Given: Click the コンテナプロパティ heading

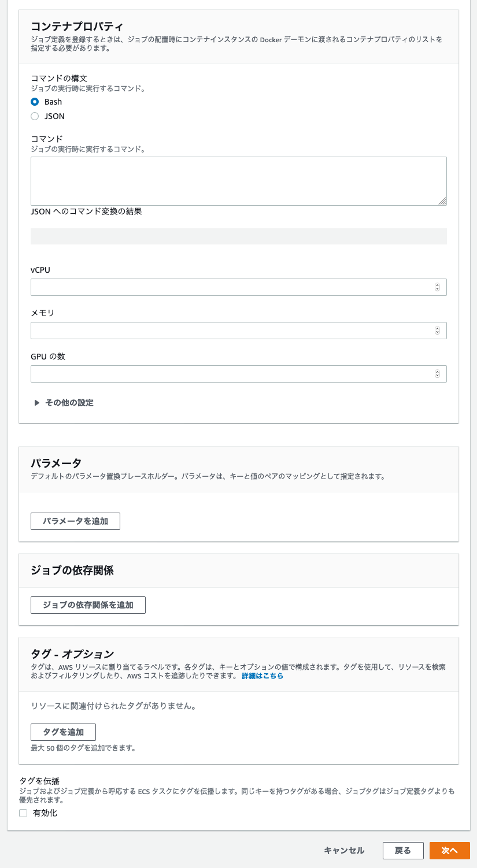Looking at the screenshot, I should (x=77, y=26).
